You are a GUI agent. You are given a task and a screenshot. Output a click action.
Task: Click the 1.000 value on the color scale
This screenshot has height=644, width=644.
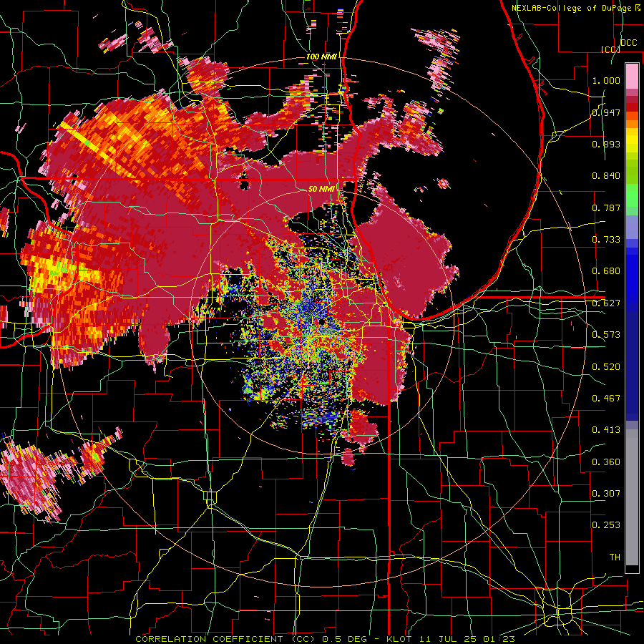[606, 80]
